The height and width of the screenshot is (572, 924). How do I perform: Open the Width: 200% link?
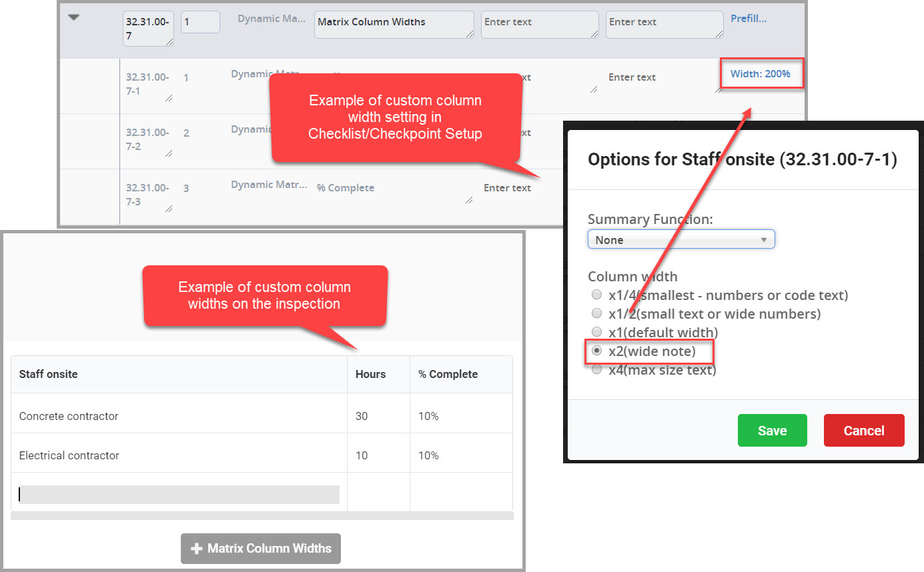click(761, 73)
